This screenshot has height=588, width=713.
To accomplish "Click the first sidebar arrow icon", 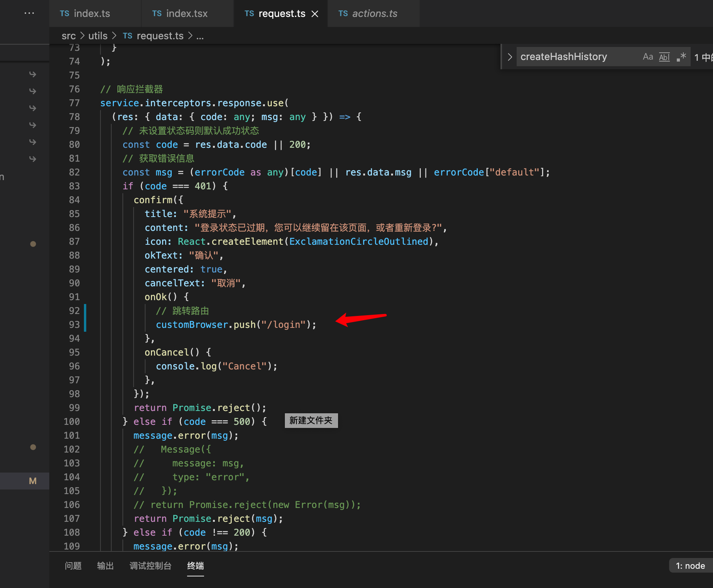I will tap(33, 74).
